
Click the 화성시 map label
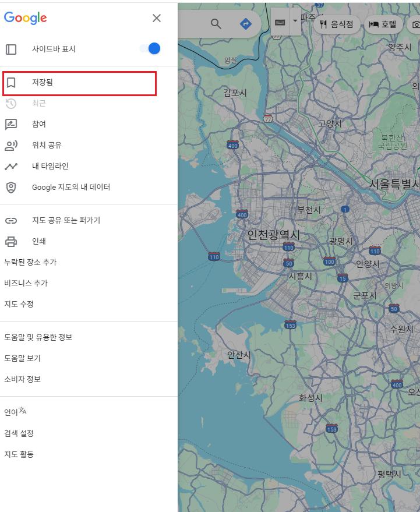(310, 398)
